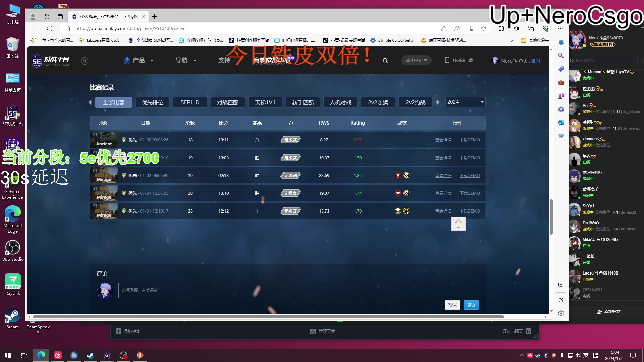The width and height of the screenshot is (644, 362).
Task: Click 添加游戏 in Steam window
Action: 128,331
